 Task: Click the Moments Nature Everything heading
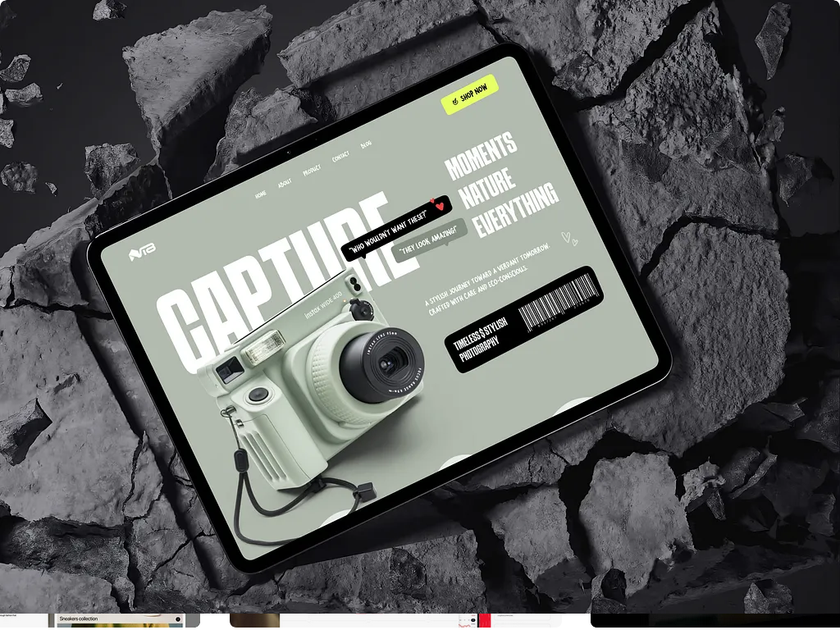pos(500,185)
